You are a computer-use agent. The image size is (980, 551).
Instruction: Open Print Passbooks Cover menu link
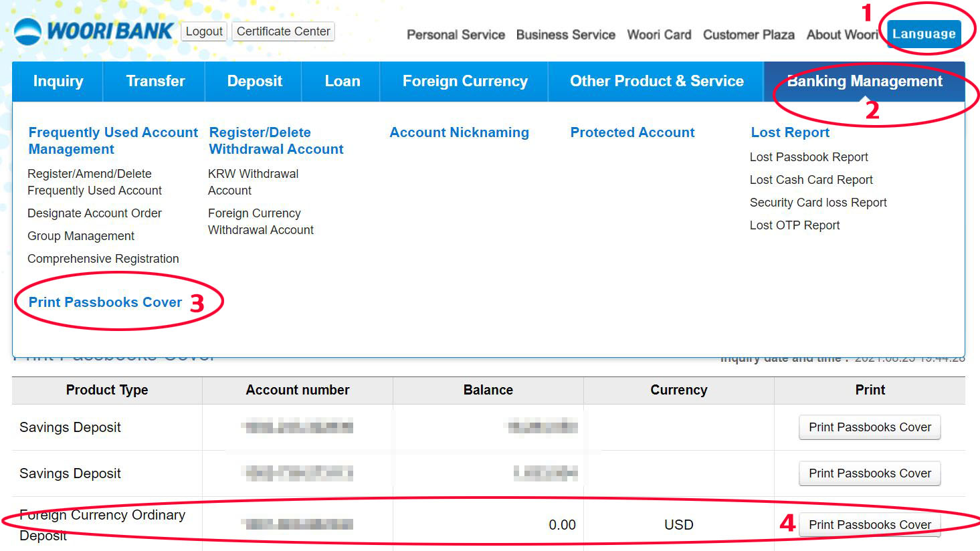105,302
